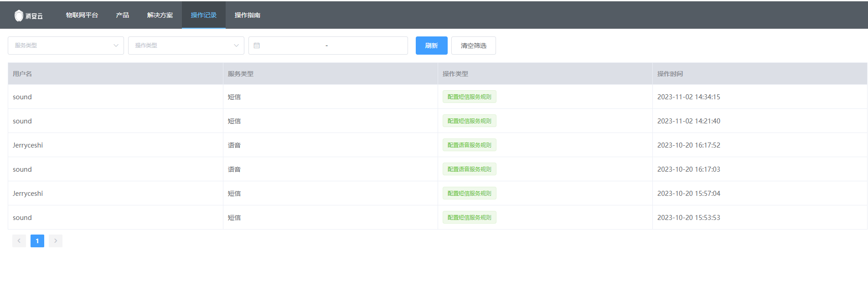The image size is (868, 281).
Task: Click timestamp 2023-10-20 15:53:53
Action: [x=689, y=218]
